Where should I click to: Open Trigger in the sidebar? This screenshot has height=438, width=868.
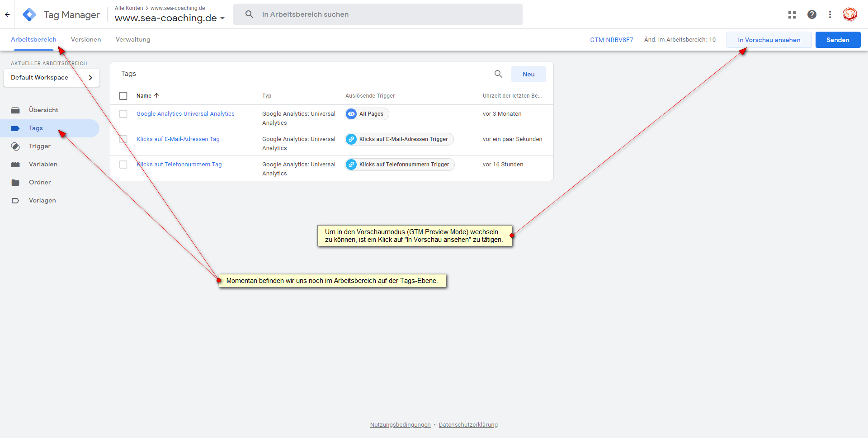coord(50,146)
